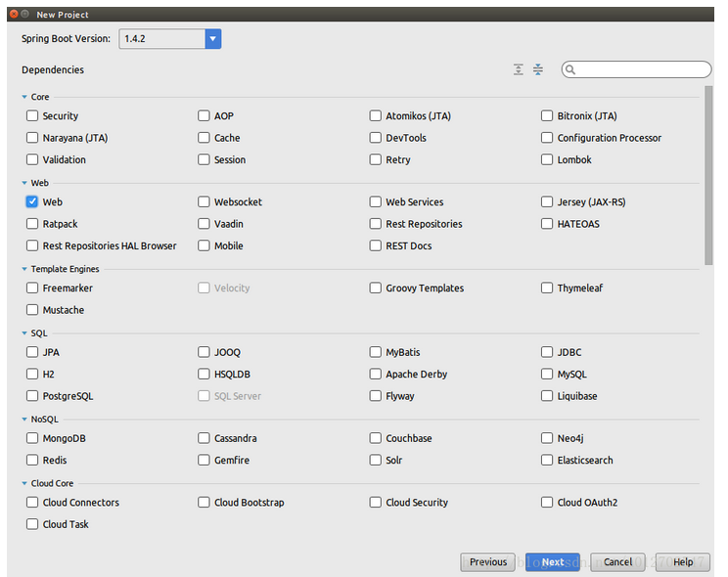Enable Rest Repositories HAL Browser

pos(32,245)
